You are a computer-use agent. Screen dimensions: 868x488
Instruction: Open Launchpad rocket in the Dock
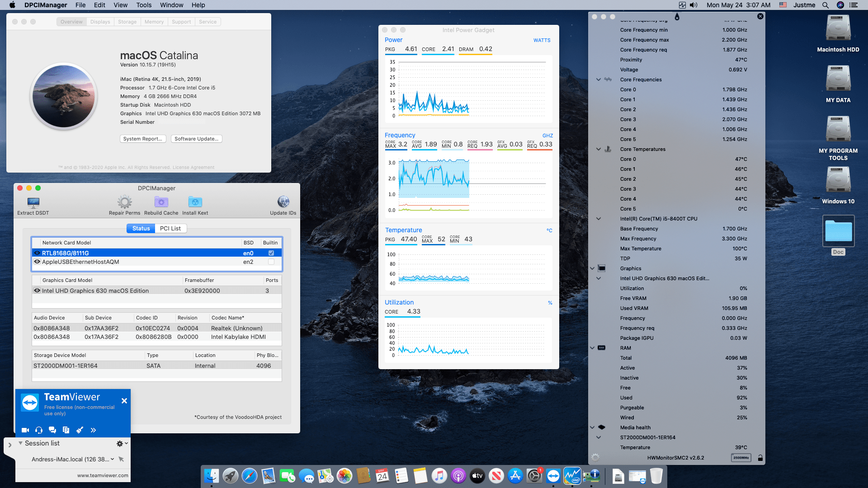(x=230, y=476)
